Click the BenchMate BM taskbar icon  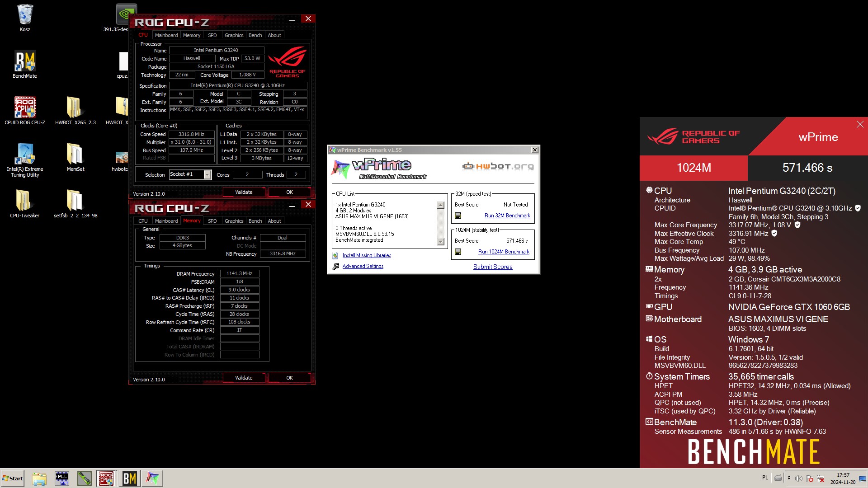click(x=129, y=478)
